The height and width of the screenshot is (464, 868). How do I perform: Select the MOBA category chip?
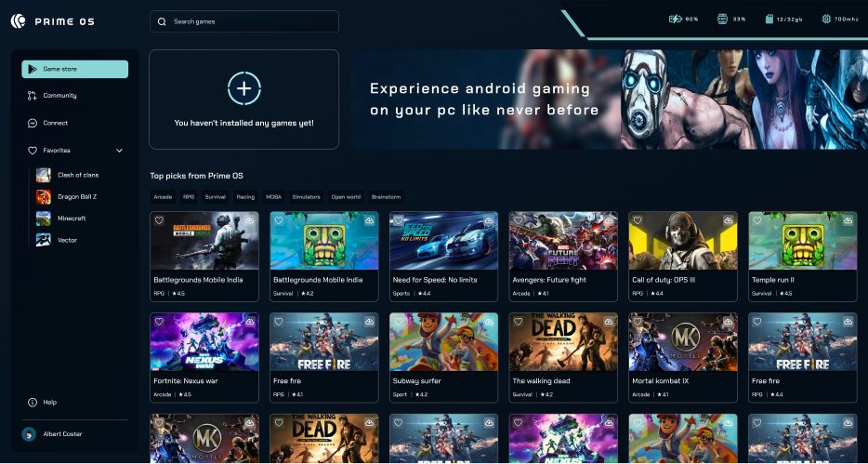coord(273,197)
